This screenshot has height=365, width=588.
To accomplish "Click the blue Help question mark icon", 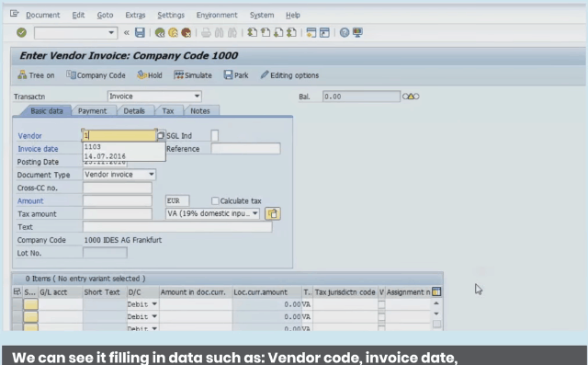I will (345, 32).
